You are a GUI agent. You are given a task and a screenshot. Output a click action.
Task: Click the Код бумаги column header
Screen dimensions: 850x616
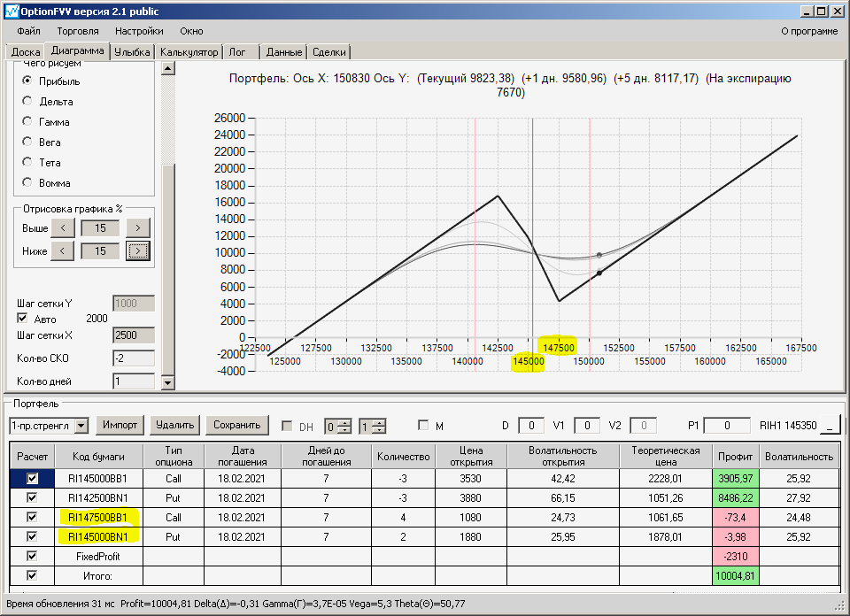pos(98,456)
